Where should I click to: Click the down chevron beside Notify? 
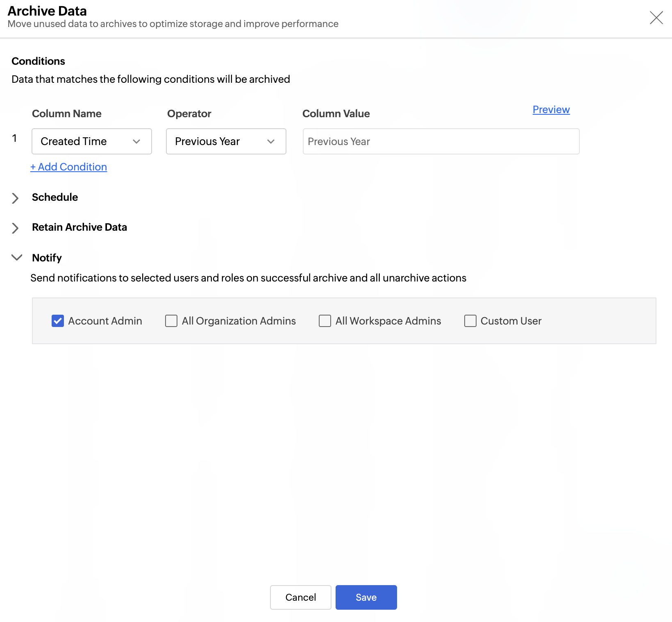pos(17,257)
